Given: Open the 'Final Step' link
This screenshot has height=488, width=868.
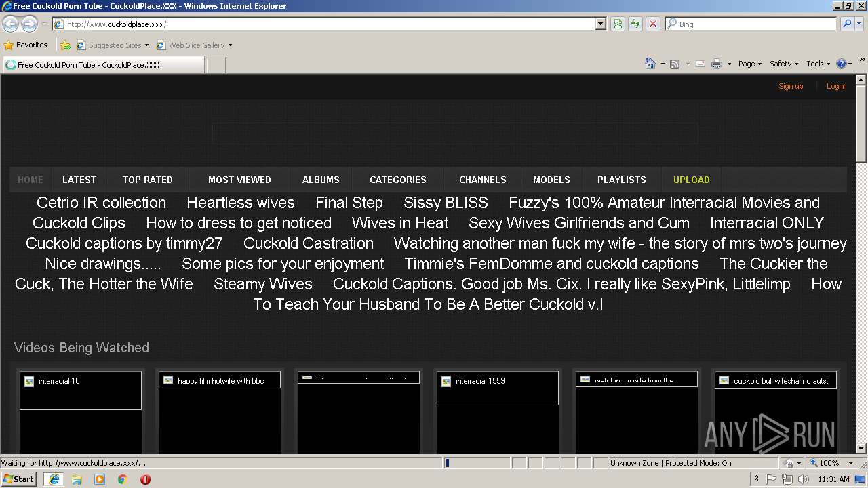Looking at the screenshot, I should click(349, 203).
